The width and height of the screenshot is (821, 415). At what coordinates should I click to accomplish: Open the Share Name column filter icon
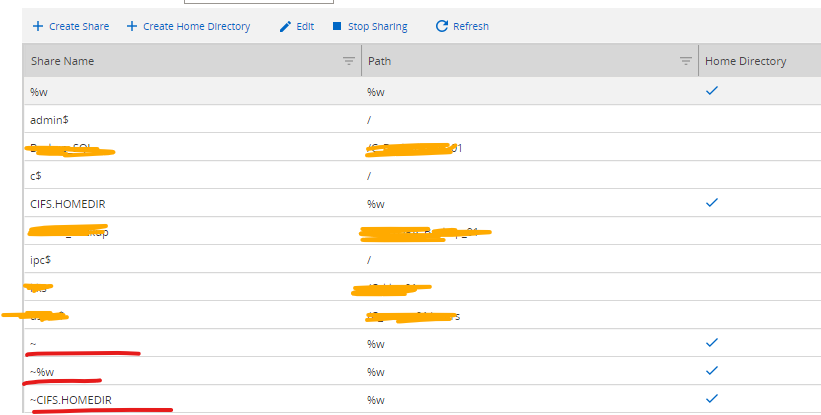(x=349, y=61)
